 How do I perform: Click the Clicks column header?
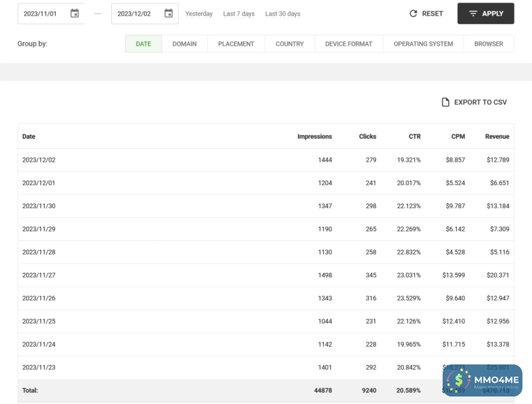(368, 136)
